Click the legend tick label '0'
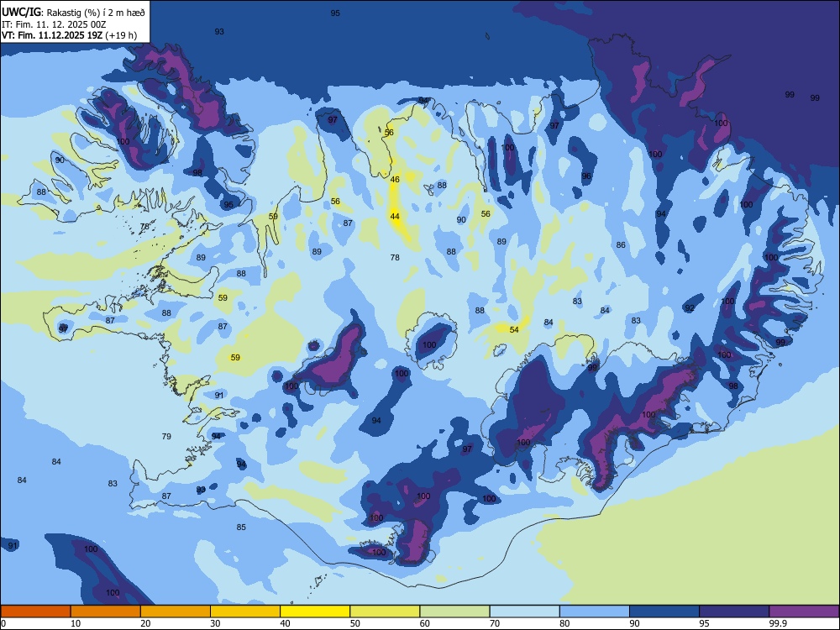The height and width of the screenshot is (630, 840). [x=3, y=623]
